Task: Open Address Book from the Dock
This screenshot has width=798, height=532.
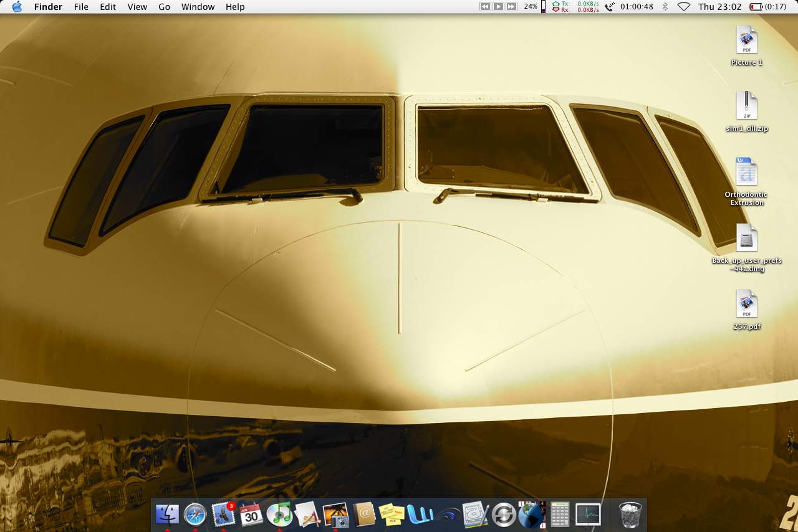Action: 363,515
